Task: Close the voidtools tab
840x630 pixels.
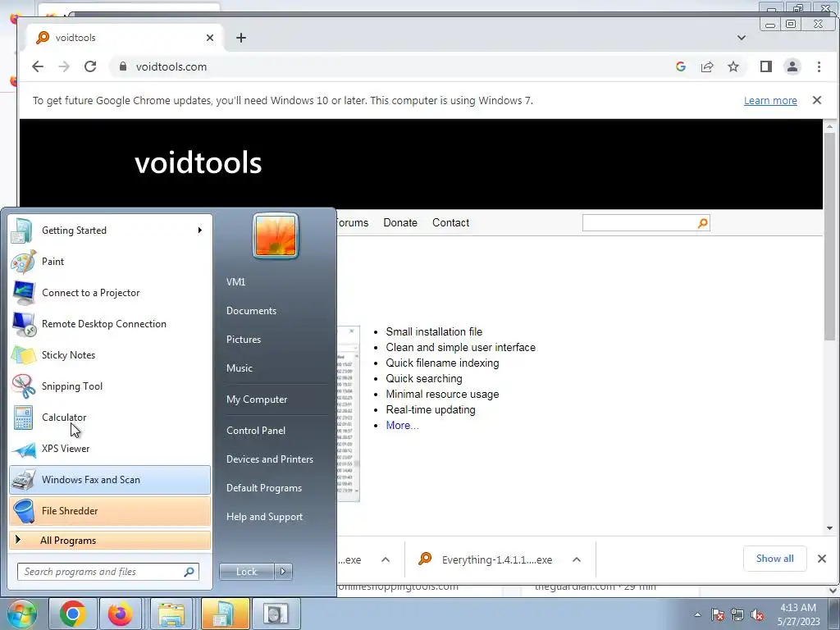Action: 210,38
